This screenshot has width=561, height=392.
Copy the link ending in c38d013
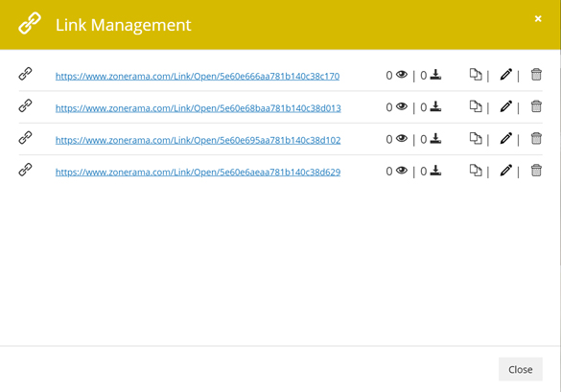point(476,106)
